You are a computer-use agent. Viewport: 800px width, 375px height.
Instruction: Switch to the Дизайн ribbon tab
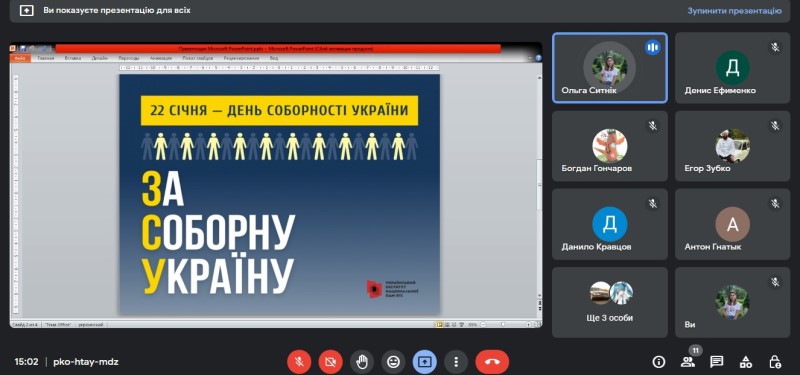(x=99, y=58)
